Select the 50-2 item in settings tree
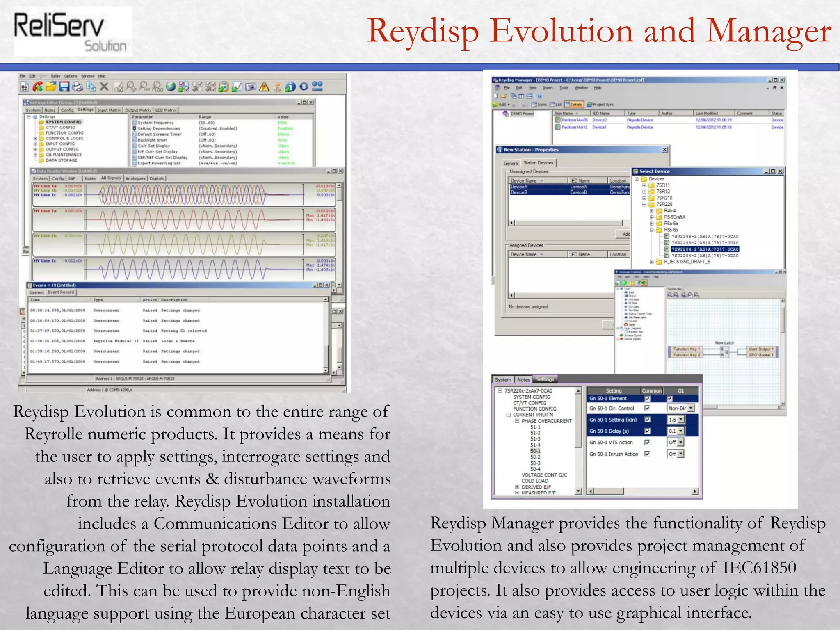 tap(535, 457)
